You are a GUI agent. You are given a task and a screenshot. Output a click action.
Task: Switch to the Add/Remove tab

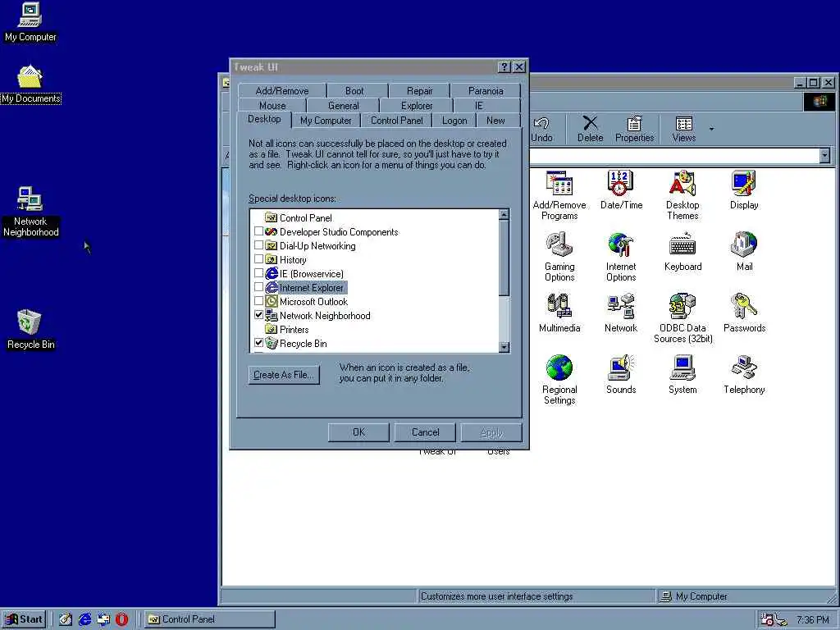click(282, 90)
